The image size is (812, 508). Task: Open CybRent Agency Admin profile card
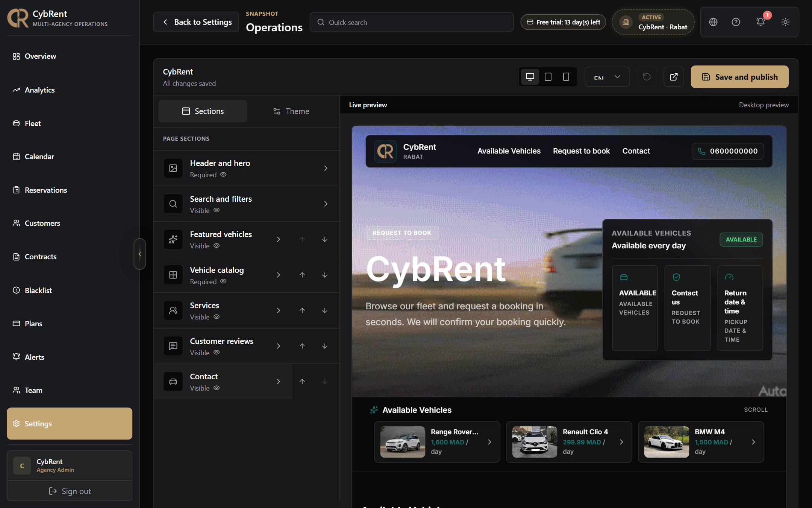pos(70,465)
